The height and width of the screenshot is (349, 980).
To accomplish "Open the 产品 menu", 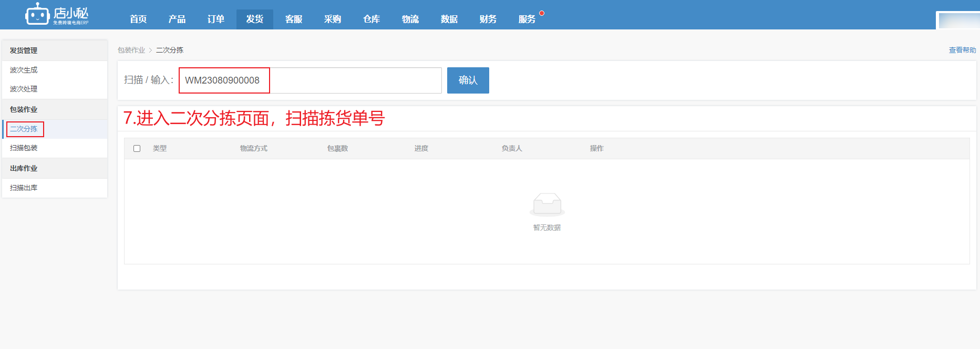I will tap(177, 19).
